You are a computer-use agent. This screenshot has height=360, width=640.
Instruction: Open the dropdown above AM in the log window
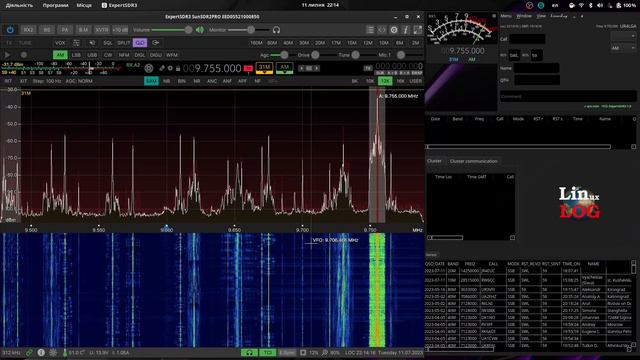pyautogui.click(x=623, y=36)
